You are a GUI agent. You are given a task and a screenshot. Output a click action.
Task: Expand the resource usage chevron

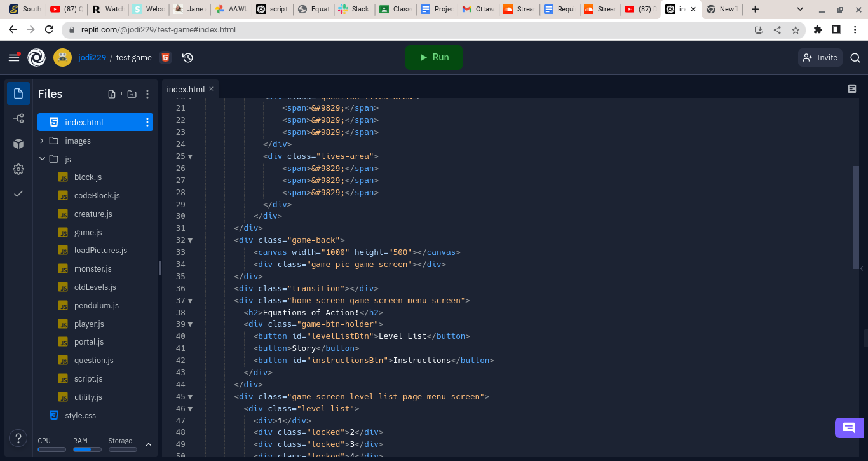tap(149, 444)
